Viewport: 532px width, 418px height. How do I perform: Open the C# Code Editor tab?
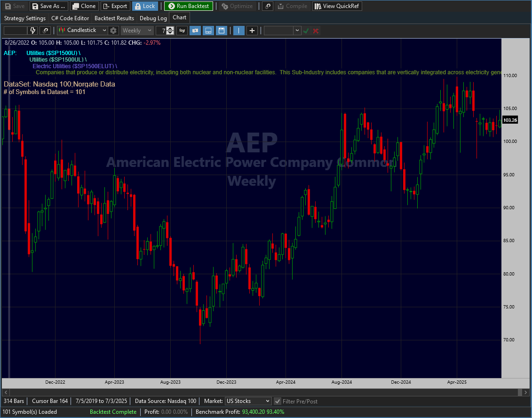click(x=70, y=18)
